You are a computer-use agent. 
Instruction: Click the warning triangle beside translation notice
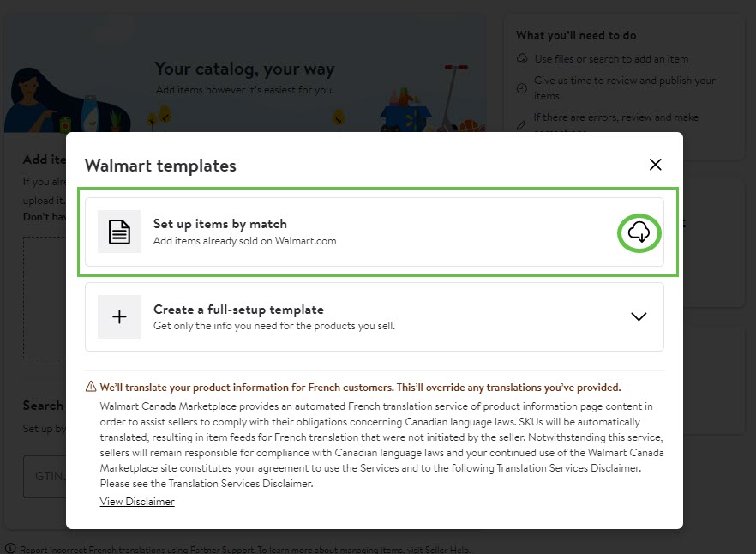click(91, 387)
